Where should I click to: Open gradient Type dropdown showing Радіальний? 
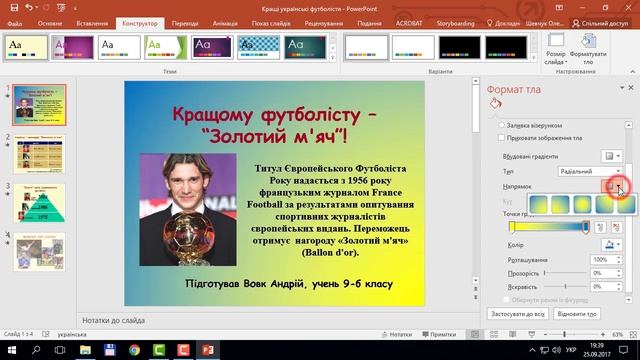click(590, 171)
